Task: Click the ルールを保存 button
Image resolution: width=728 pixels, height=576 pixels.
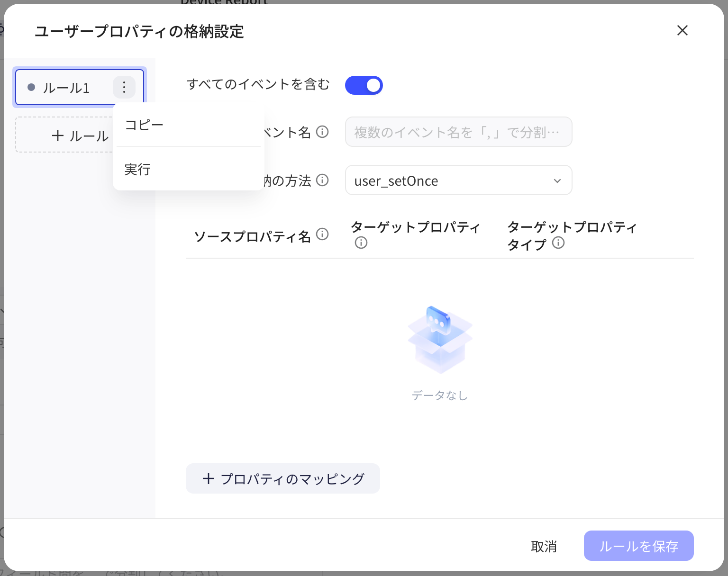Action: click(639, 546)
